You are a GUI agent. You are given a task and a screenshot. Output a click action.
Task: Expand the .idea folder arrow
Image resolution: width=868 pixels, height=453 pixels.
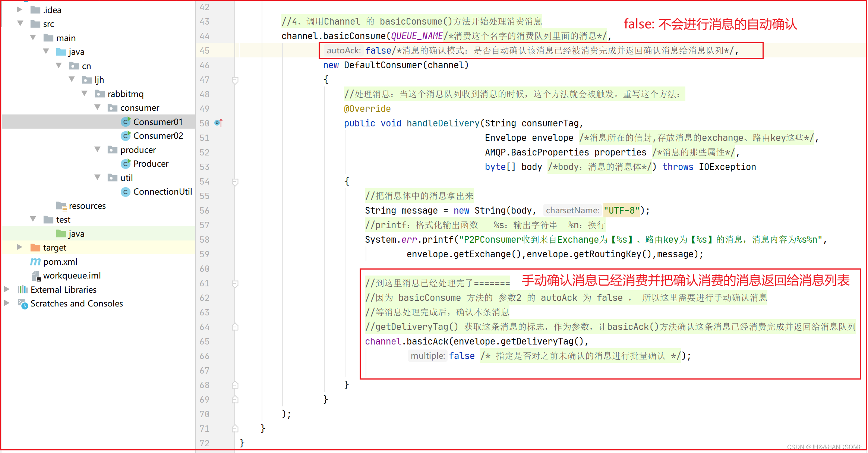(x=19, y=10)
